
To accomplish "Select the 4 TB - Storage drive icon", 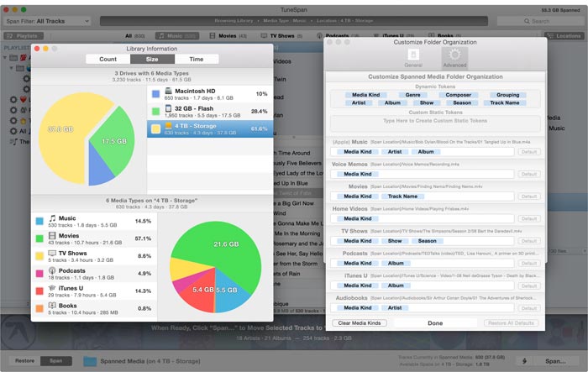I will point(168,126).
